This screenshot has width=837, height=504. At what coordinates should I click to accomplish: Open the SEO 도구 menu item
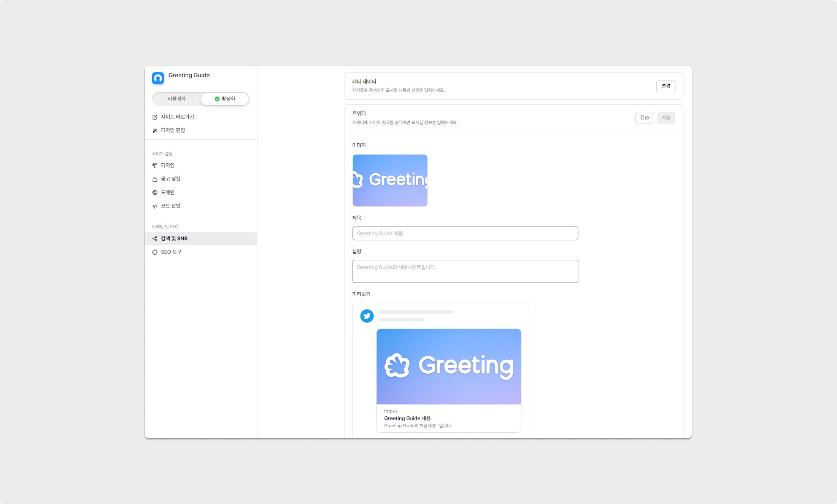pyautogui.click(x=171, y=252)
